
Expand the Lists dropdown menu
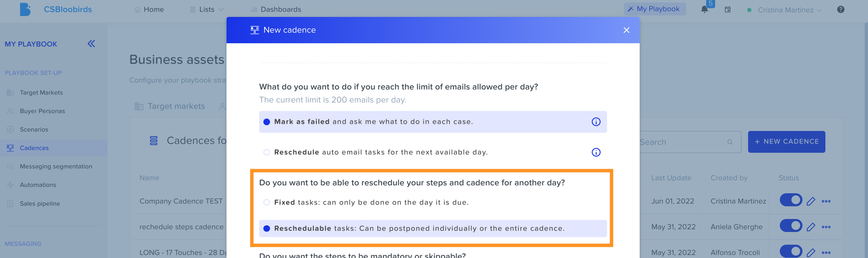207,9
